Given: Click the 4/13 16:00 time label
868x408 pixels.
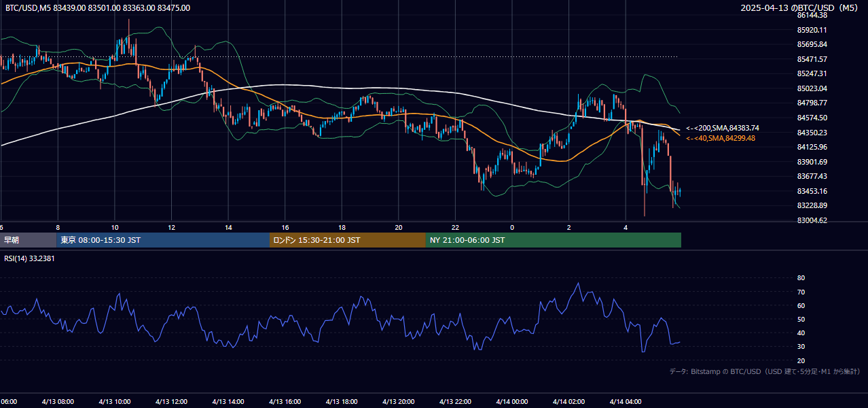Looking at the screenshot, I should coord(285,401).
